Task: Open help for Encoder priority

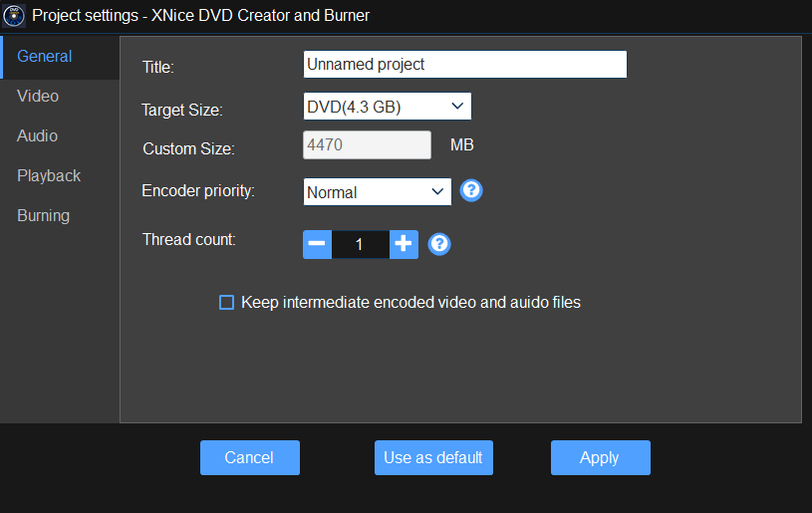Action: coord(471,190)
